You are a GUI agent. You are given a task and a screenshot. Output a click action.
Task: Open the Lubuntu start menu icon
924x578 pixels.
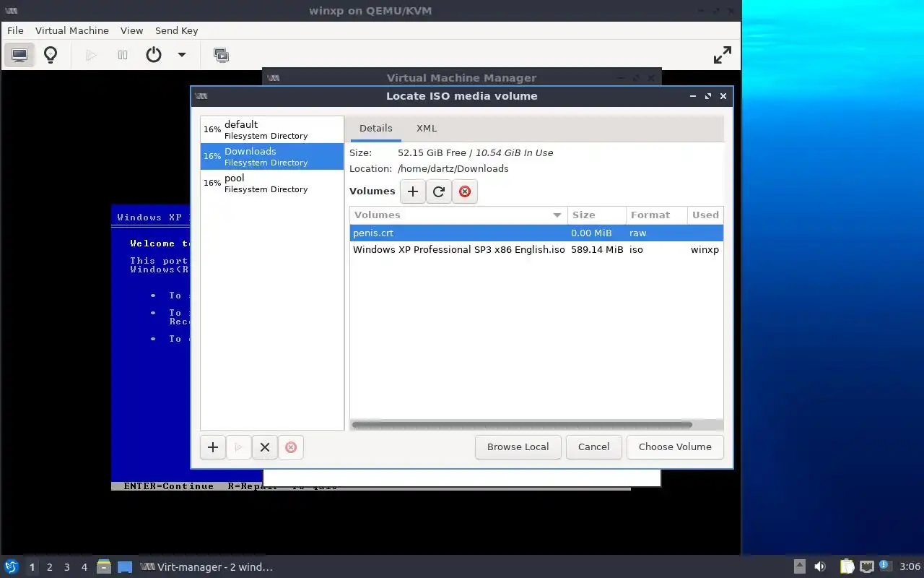(x=11, y=567)
